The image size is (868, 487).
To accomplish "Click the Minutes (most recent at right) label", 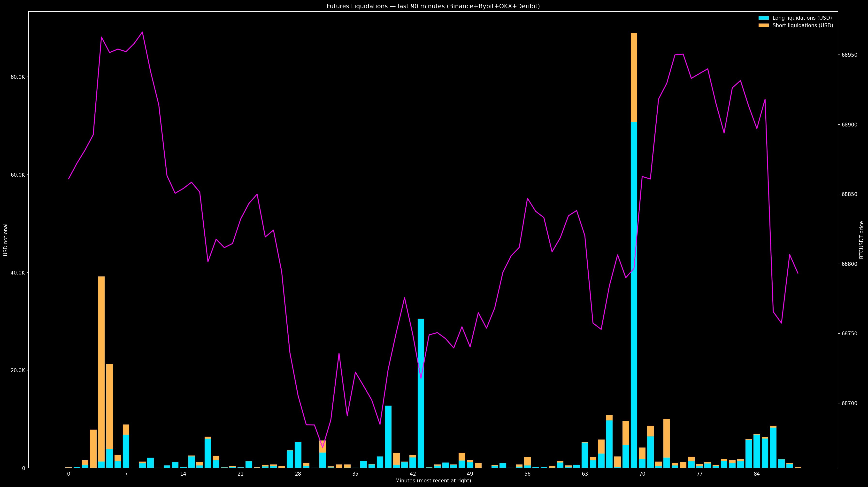I will coord(433,481).
